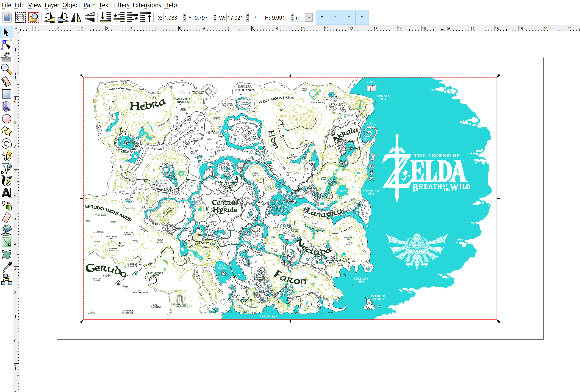580x392 pixels.
Task: Activate the Zoom magnifier tool
Action: (x=6, y=69)
